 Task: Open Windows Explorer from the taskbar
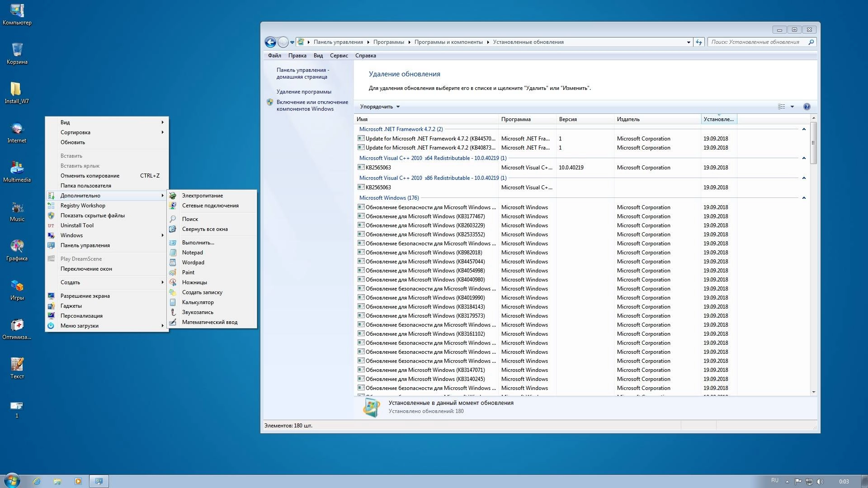point(57,481)
